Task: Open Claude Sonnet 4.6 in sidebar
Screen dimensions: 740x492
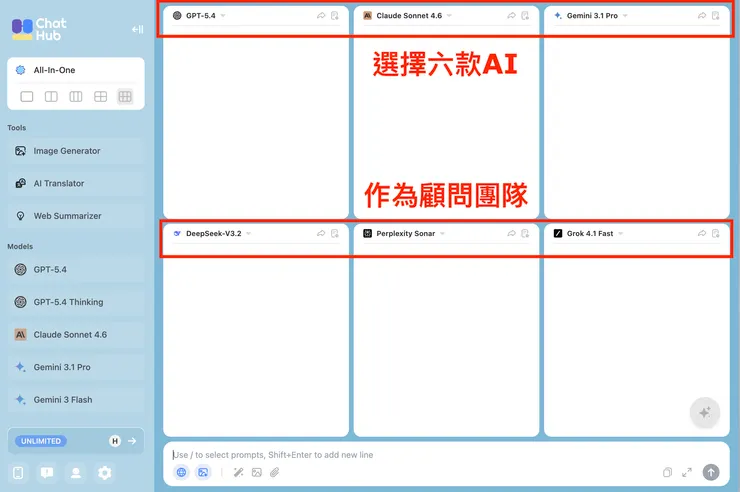Action: tap(76, 335)
